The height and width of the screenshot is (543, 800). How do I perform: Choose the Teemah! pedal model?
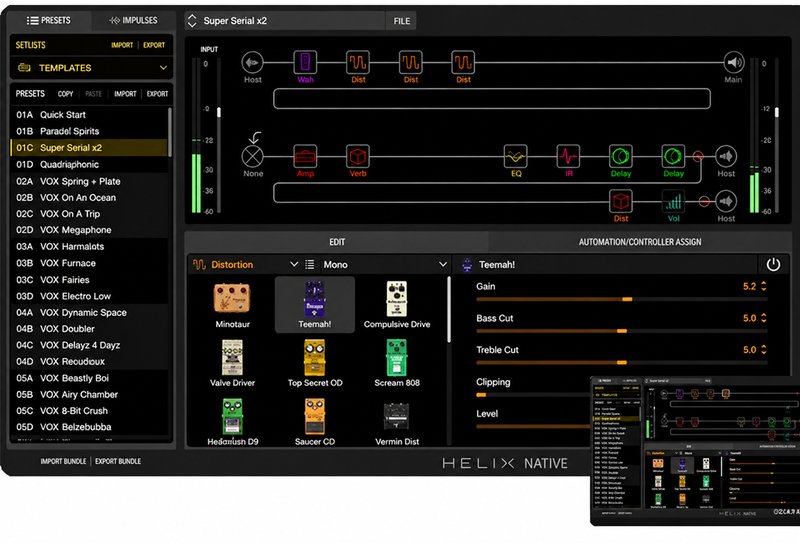pos(315,305)
